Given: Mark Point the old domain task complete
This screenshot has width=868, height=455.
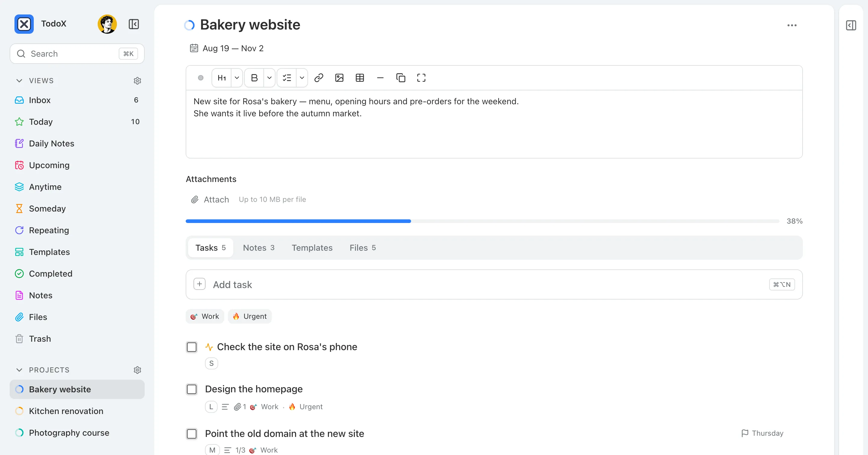Looking at the screenshot, I should pos(192,434).
